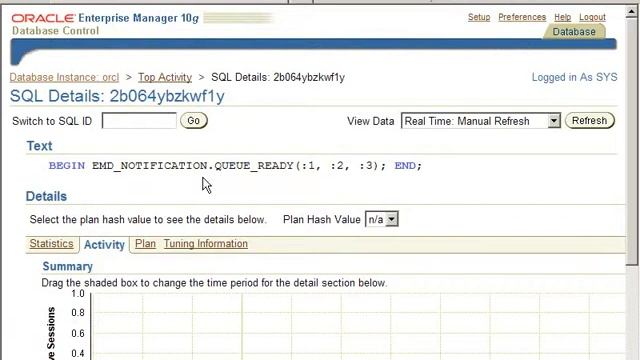Screen dimensions: 640x360
Task: Click the chart axis value 1.0
Action: [x=78, y=293]
